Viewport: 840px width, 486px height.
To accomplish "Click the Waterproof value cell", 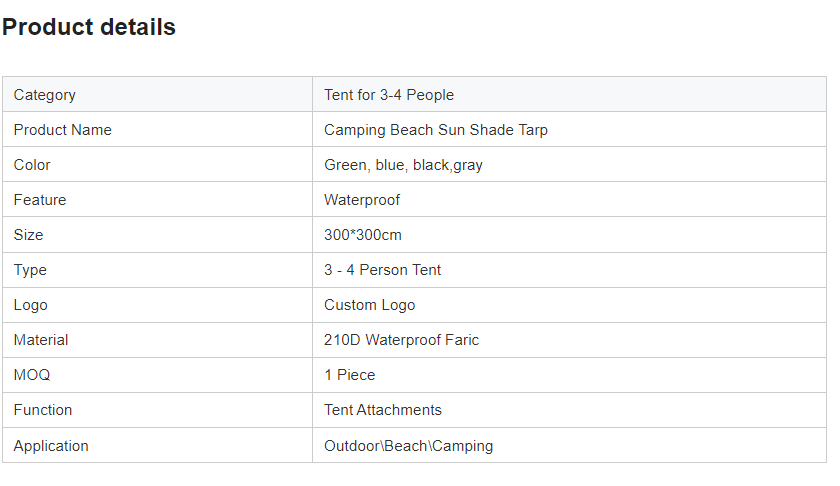I will (x=362, y=200).
